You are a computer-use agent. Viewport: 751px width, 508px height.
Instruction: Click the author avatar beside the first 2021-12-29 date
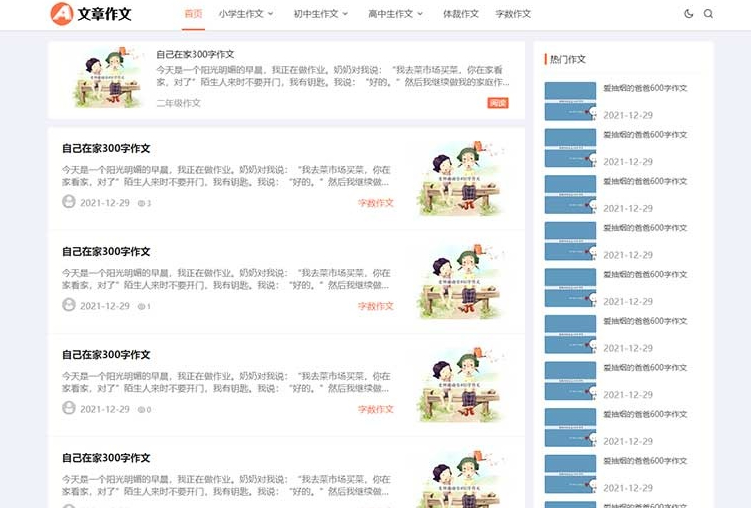coord(69,202)
